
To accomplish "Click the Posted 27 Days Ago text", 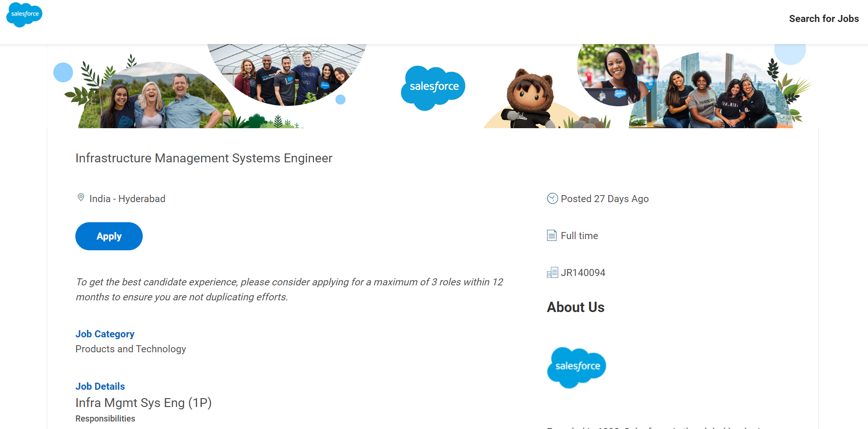I will [x=605, y=199].
